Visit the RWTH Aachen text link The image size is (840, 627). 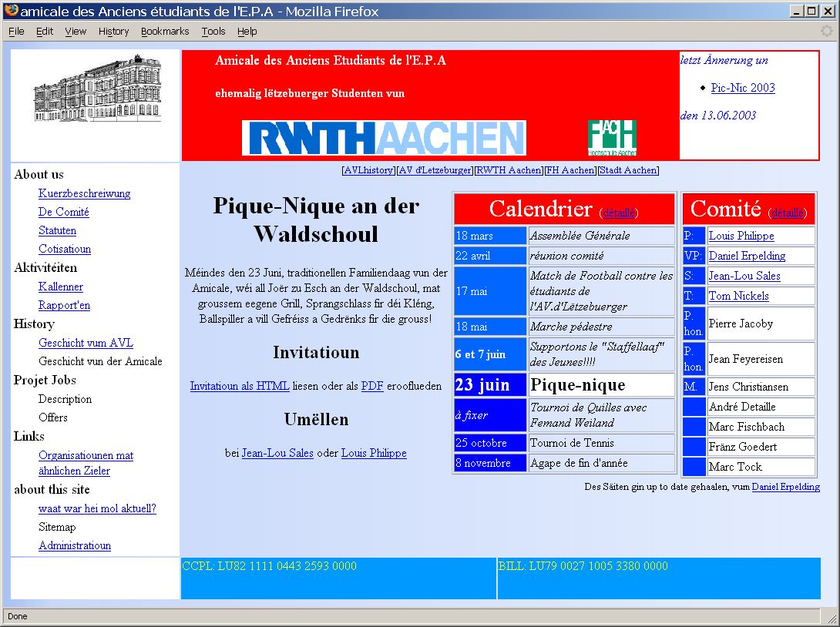tap(509, 170)
